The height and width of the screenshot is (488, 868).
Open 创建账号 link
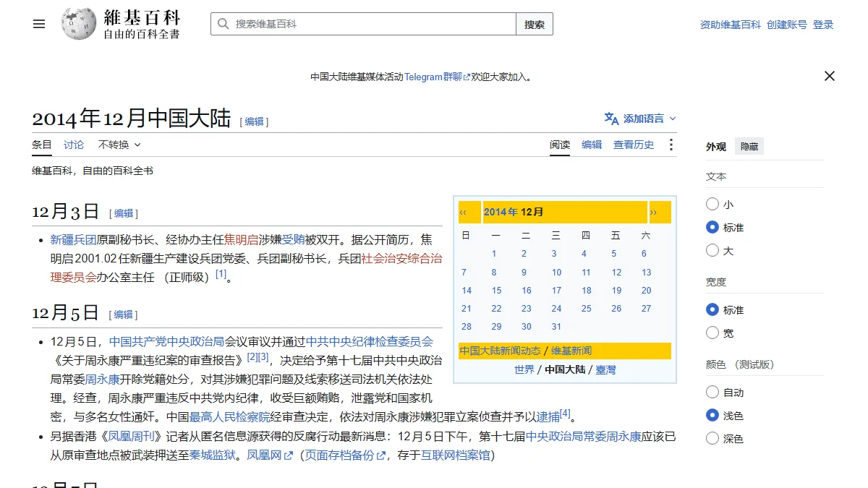(x=787, y=25)
